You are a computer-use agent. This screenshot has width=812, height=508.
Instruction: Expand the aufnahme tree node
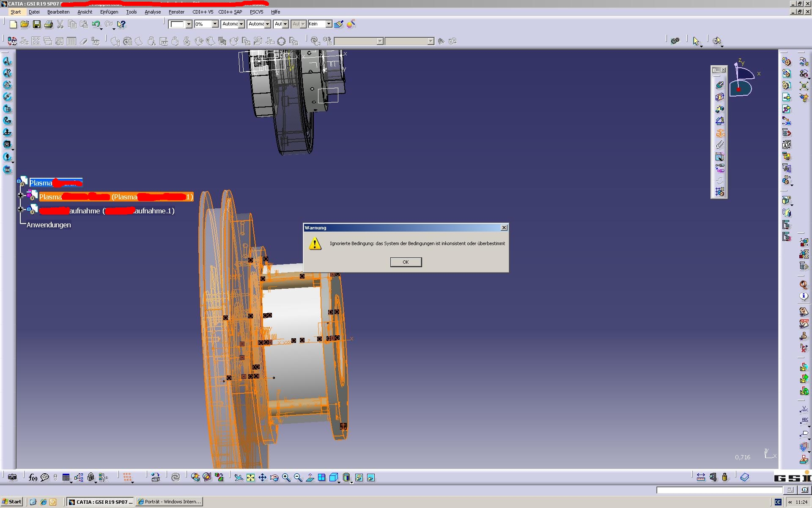coord(20,209)
